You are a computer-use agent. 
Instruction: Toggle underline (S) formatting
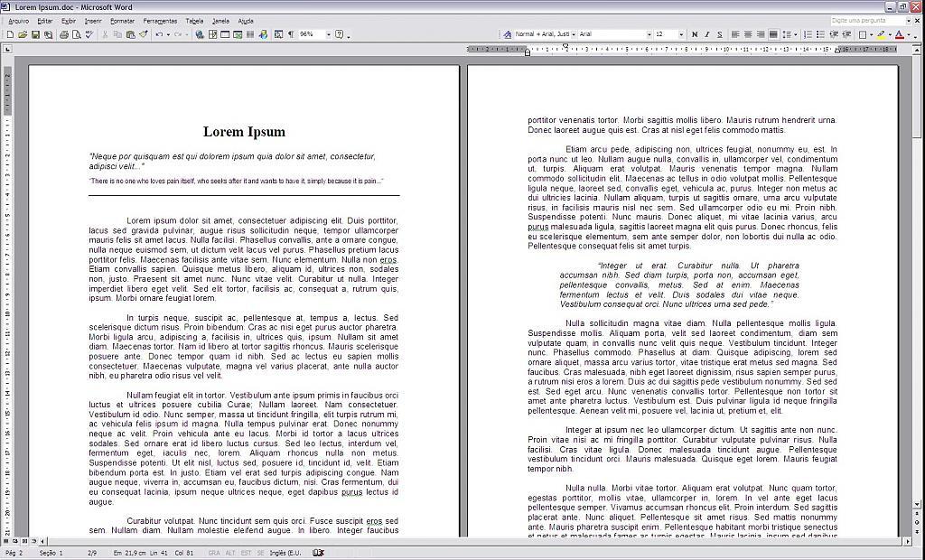tap(720, 35)
